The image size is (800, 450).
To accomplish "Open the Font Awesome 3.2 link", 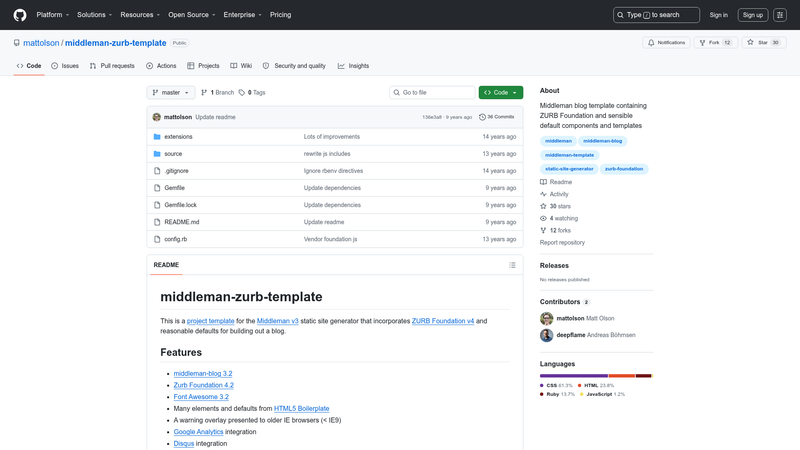I will (x=201, y=397).
